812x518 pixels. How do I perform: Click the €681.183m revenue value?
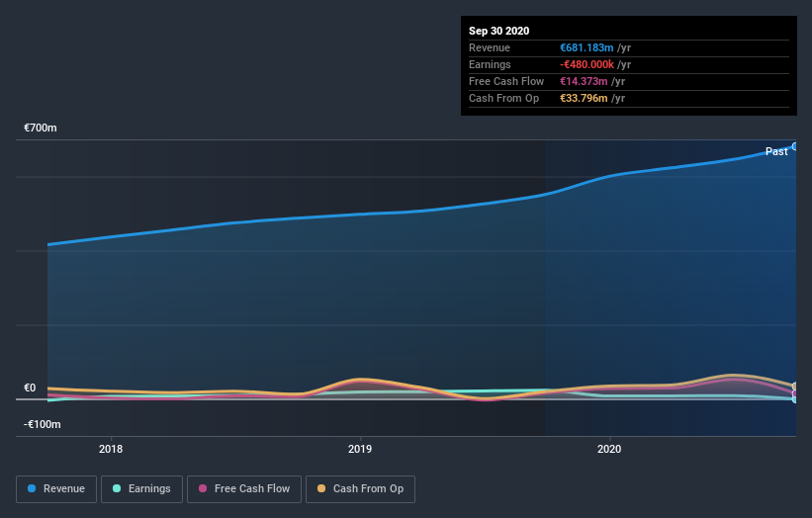pyautogui.click(x=586, y=47)
